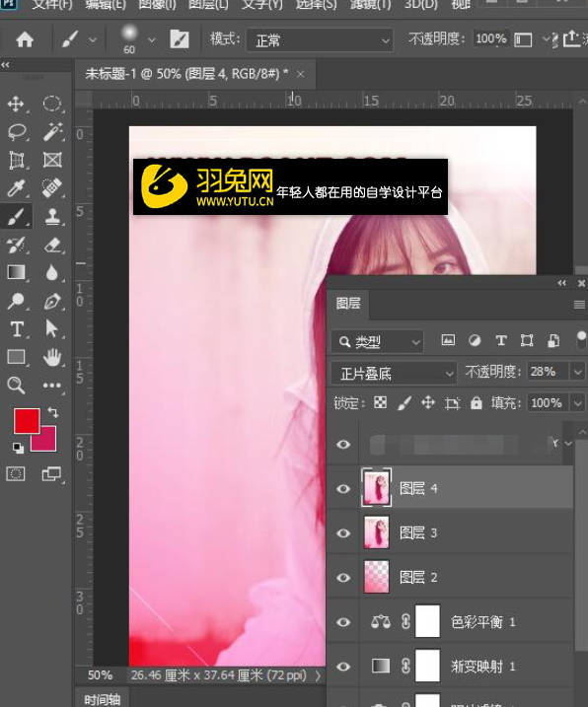The height and width of the screenshot is (707, 588).
Task: Expand the 填充 100% fill arrow
Action: [577, 402]
